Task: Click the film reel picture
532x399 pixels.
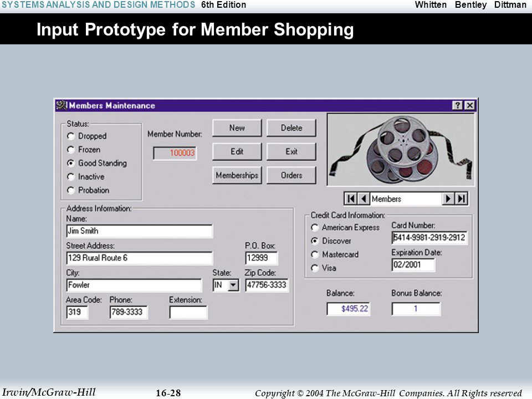Action: point(401,150)
